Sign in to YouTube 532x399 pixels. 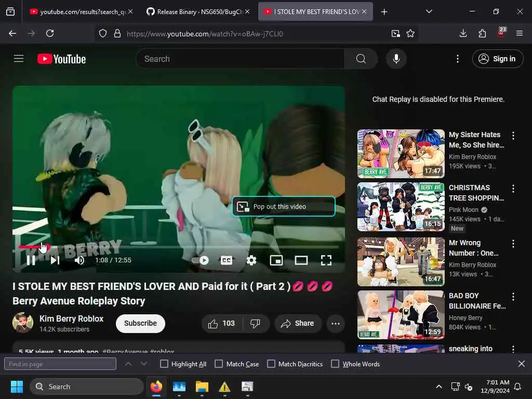coord(497,59)
